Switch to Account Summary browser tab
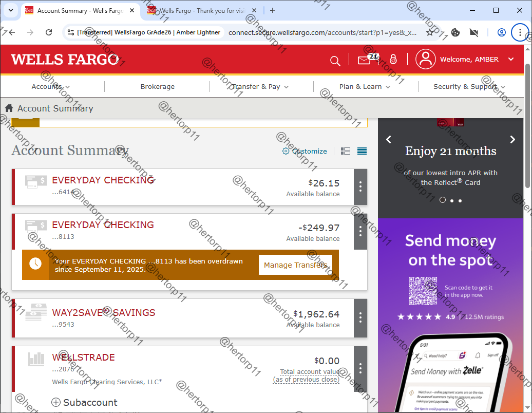The height and width of the screenshot is (413, 532). (x=80, y=10)
